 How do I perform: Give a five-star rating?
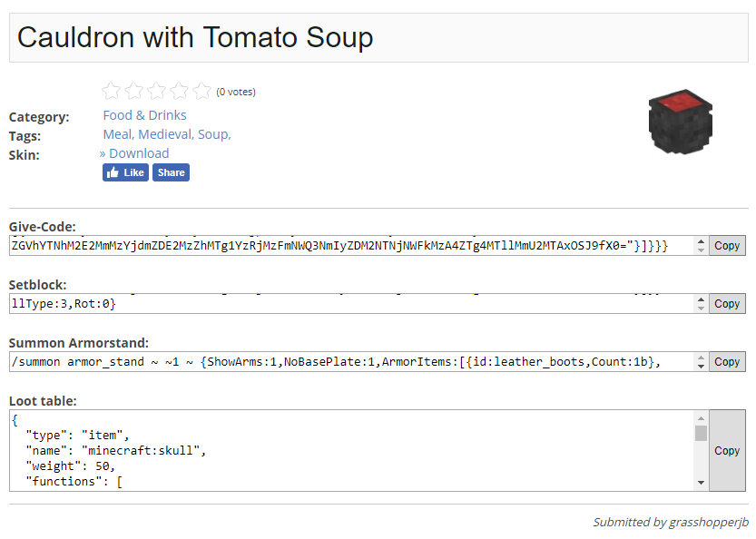click(202, 91)
